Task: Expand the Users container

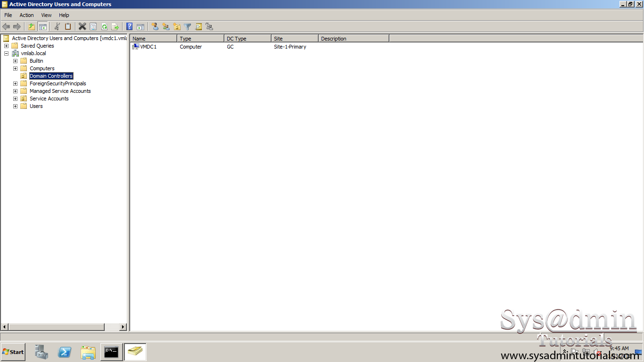Action: pyautogui.click(x=15, y=106)
